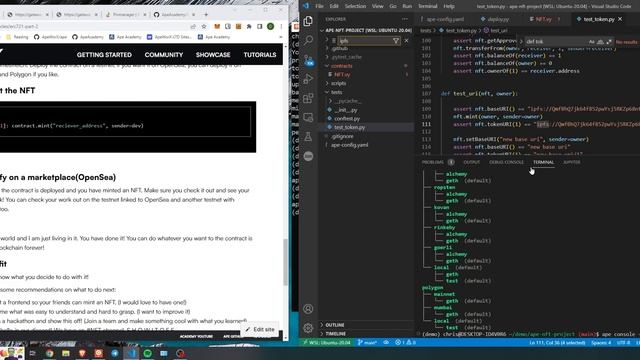Open Chrome from the Windows taskbar
The width and height of the screenshot is (640, 360).
point(49,353)
